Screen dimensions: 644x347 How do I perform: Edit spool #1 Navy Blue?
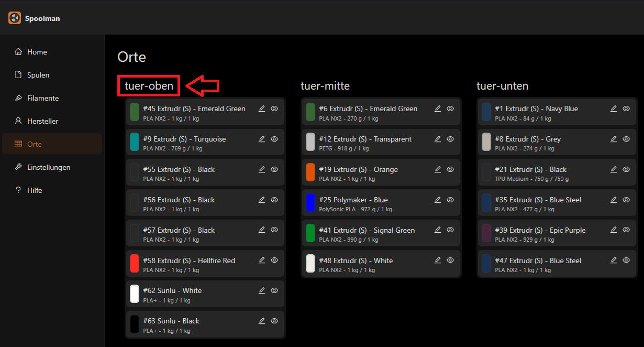click(614, 109)
